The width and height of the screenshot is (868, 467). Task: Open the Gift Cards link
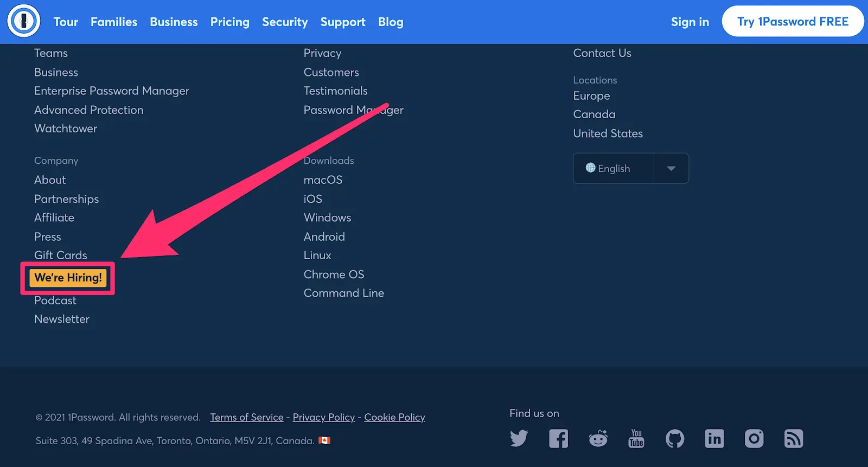coord(61,255)
